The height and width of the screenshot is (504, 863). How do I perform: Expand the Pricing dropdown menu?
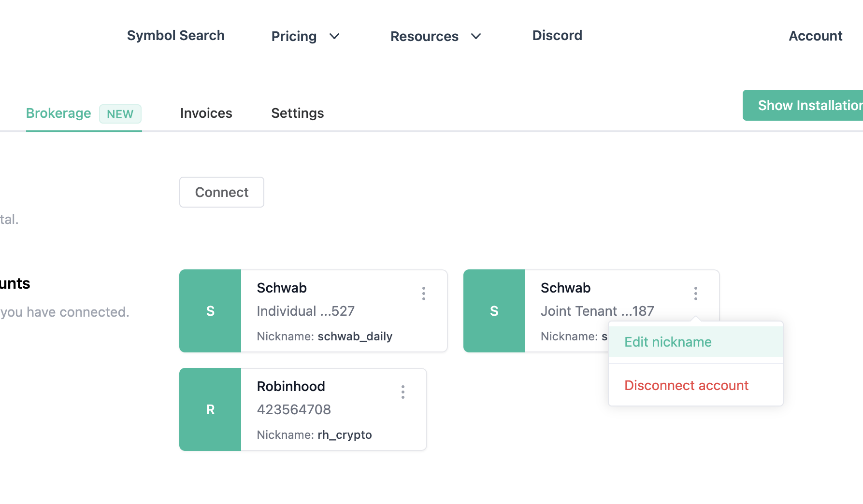tap(305, 36)
